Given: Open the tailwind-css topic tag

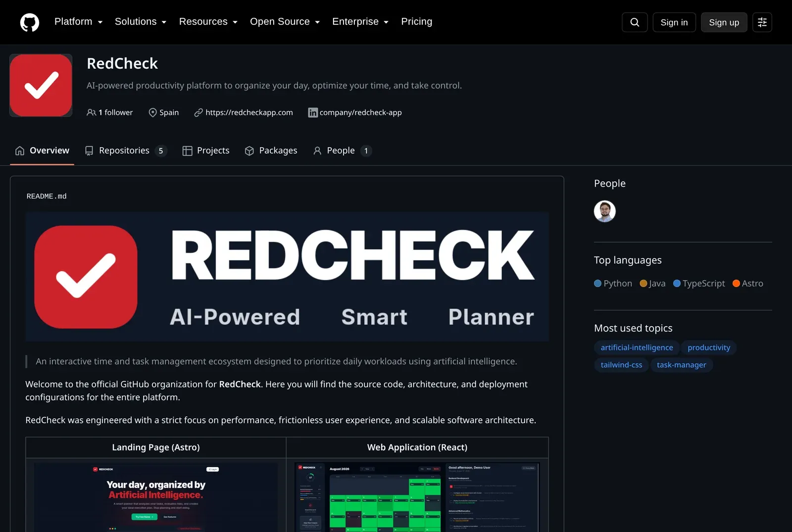Looking at the screenshot, I should tap(621, 365).
